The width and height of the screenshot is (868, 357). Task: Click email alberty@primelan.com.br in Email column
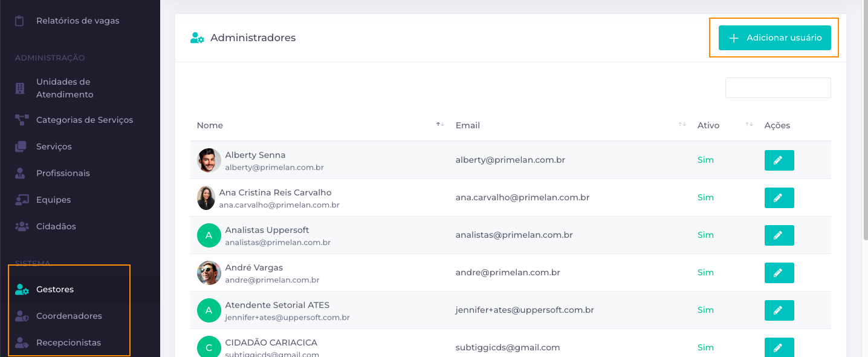(510, 160)
